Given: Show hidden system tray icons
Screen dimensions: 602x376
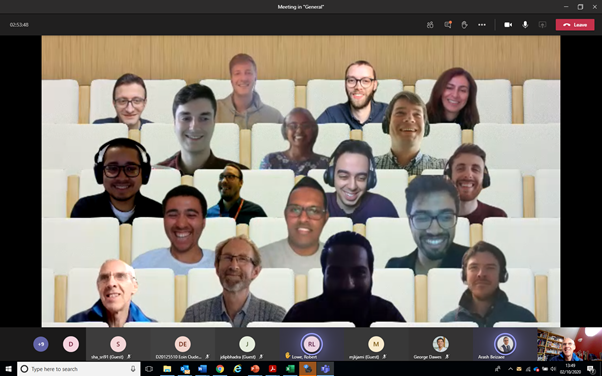Looking at the screenshot, I should pyautogui.click(x=510, y=369).
